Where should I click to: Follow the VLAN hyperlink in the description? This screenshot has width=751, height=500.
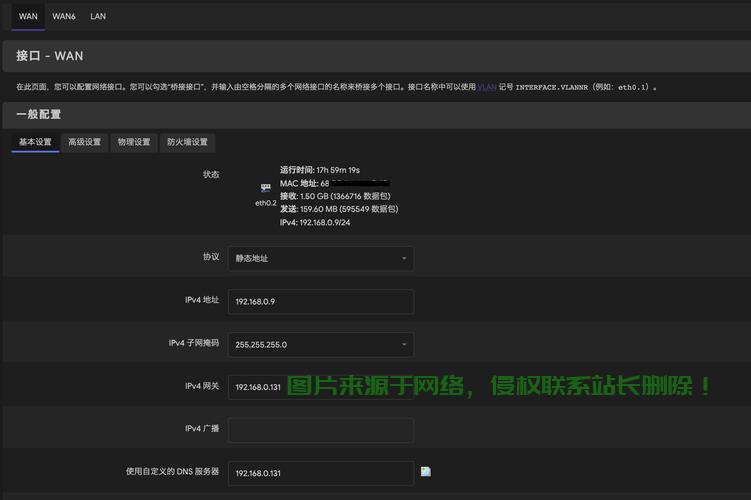486,87
